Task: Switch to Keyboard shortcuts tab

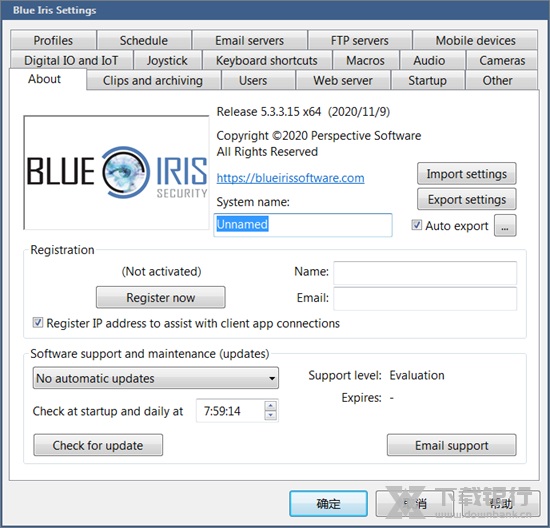Action: pyautogui.click(x=267, y=60)
